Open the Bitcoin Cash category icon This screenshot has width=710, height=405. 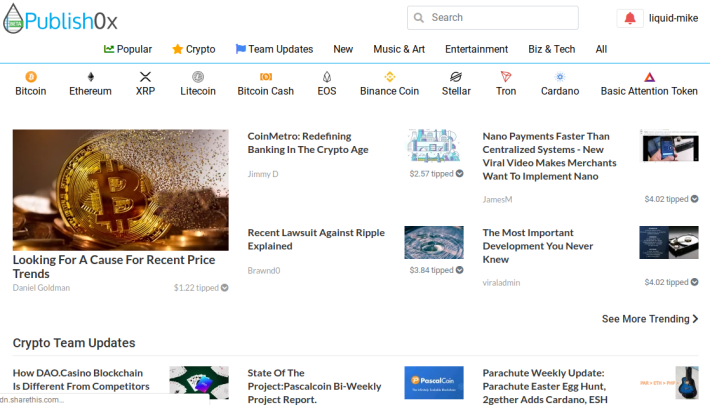click(266, 77)
